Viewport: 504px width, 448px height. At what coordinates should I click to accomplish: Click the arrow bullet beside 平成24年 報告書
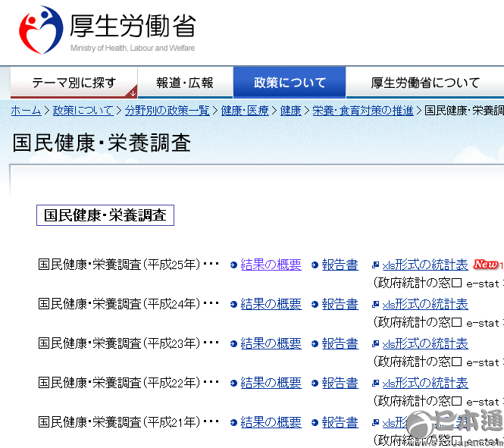(x=315, y=304)
